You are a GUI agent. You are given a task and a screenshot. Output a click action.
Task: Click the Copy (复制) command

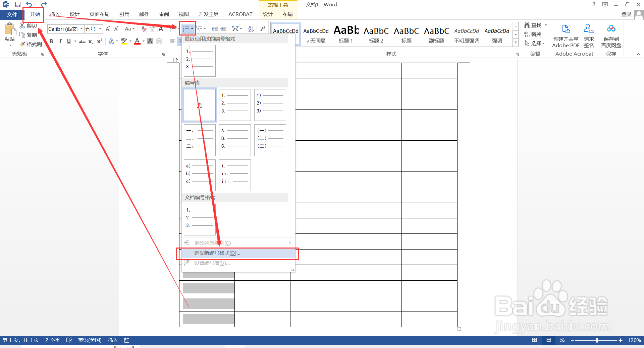(x=28, y=35)
